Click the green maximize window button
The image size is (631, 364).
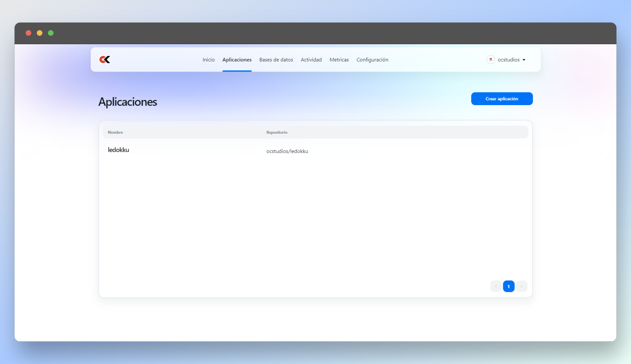[x=51, y=33]
